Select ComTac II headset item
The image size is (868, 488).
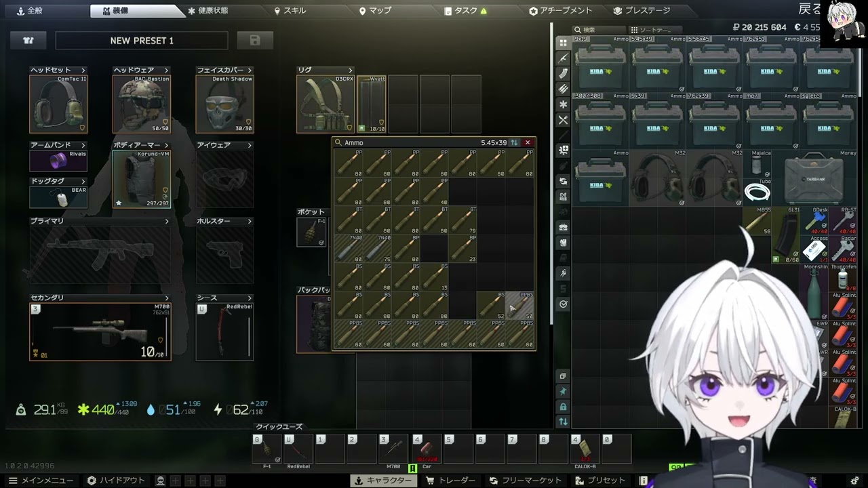point(58,104)
